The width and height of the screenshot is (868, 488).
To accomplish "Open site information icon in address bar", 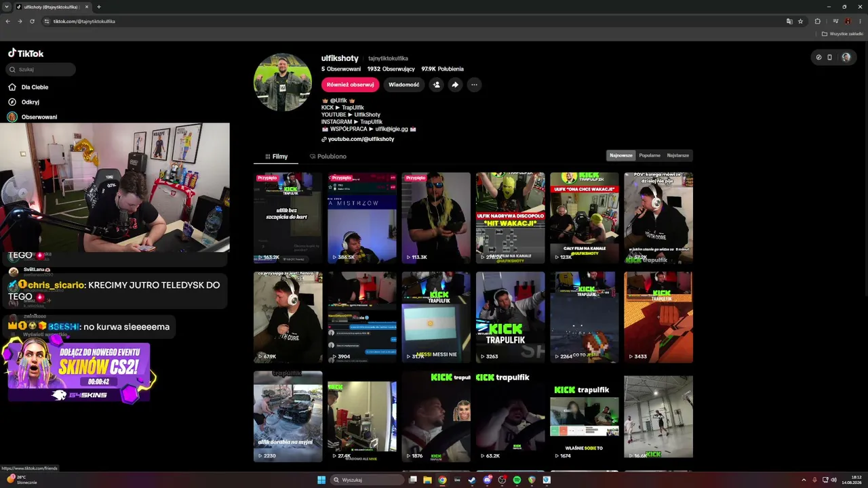I will pyautogui.click(x=47, y=21).
